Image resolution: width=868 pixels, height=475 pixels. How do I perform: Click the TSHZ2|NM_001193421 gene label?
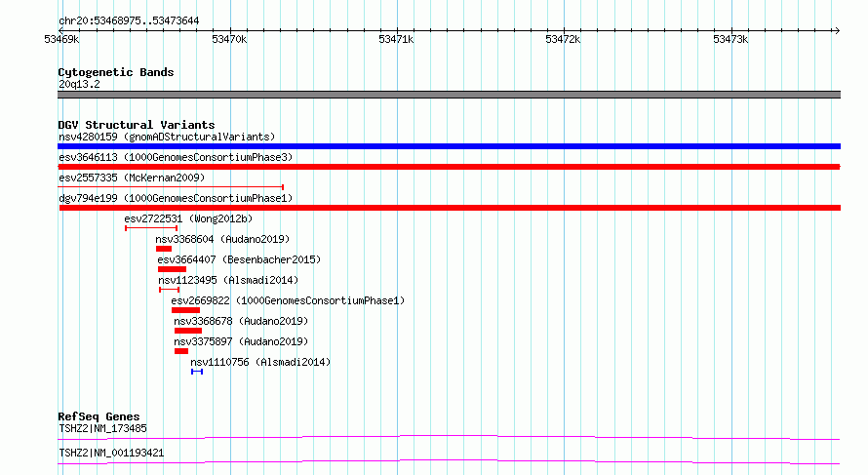pyautogui.click(x=111, y=453)
